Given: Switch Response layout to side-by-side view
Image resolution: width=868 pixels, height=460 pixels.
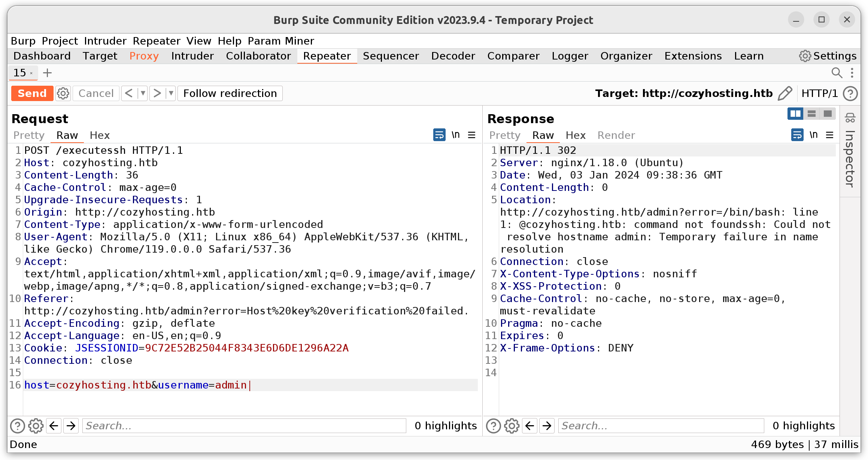Looking at the screenshot, I should [x=795, y=113].
